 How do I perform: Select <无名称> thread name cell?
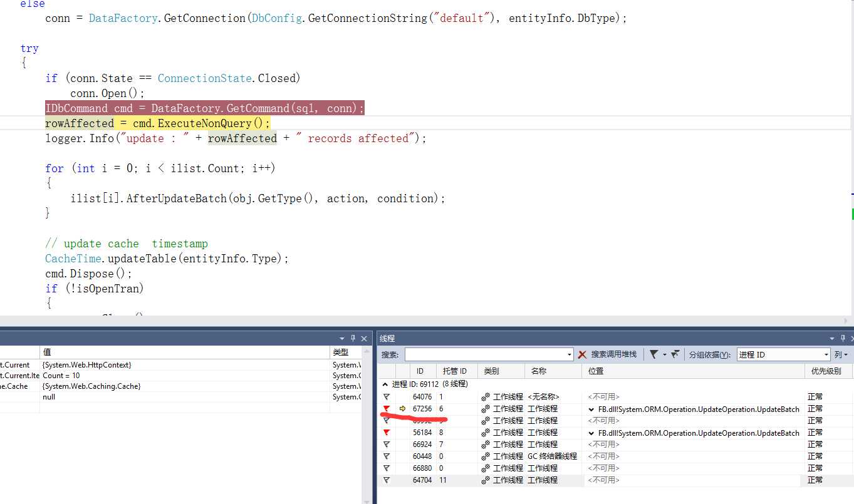tap(543, 397)
